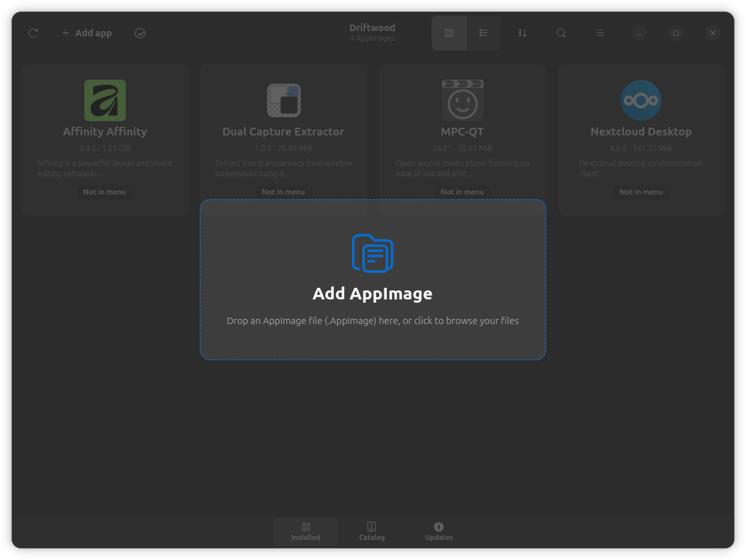The width and height of the screenshot is (746, 560).
Task: Open the Updates tab
Action: [439, 531]
